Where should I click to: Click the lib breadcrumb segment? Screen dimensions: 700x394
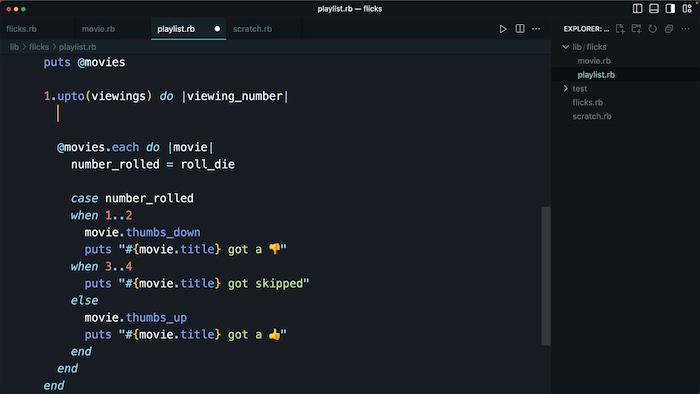point(14,47)
